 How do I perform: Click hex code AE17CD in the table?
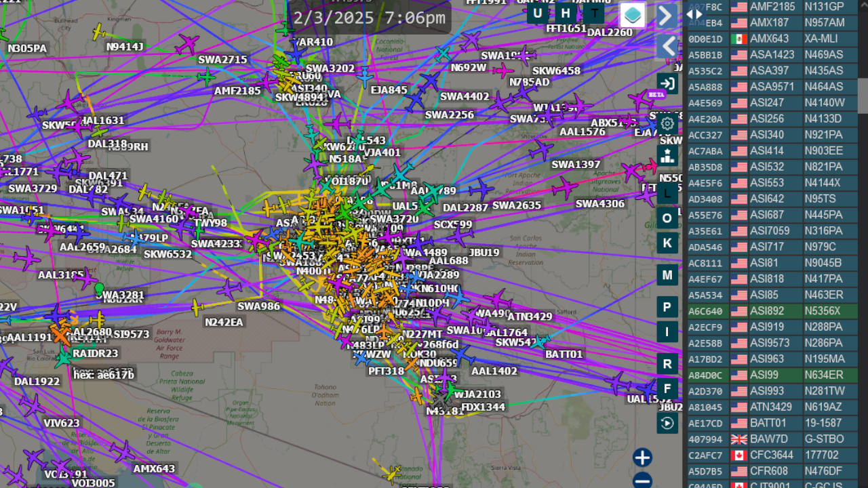(705, 424)
